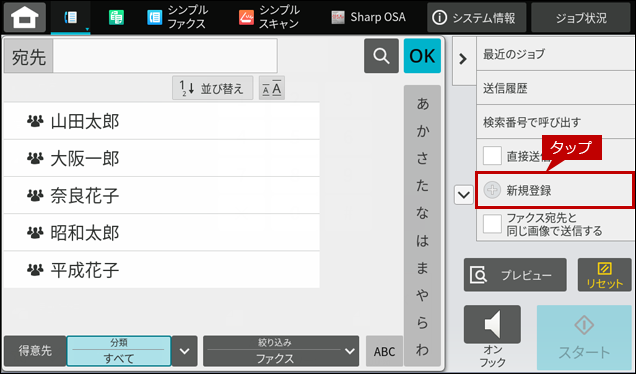
Task: Tap the オンフック speaker button
Action: 492,325
